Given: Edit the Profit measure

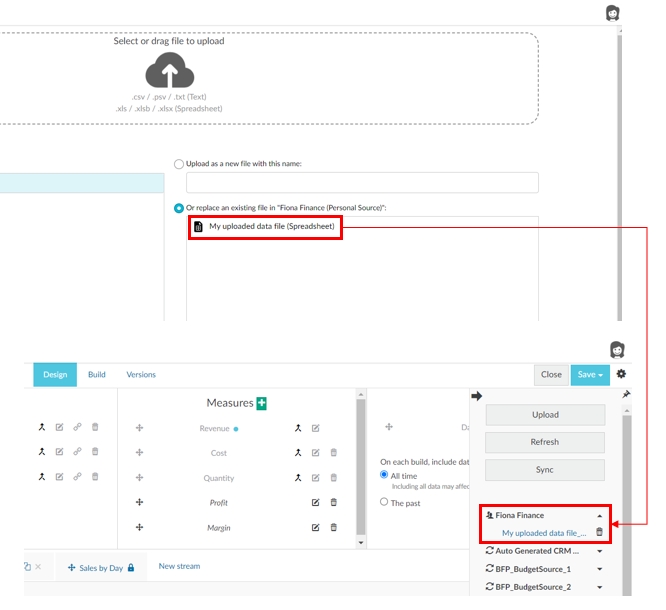Looking at the screenshot, I should pyautogui.click(x=316, y=502).
